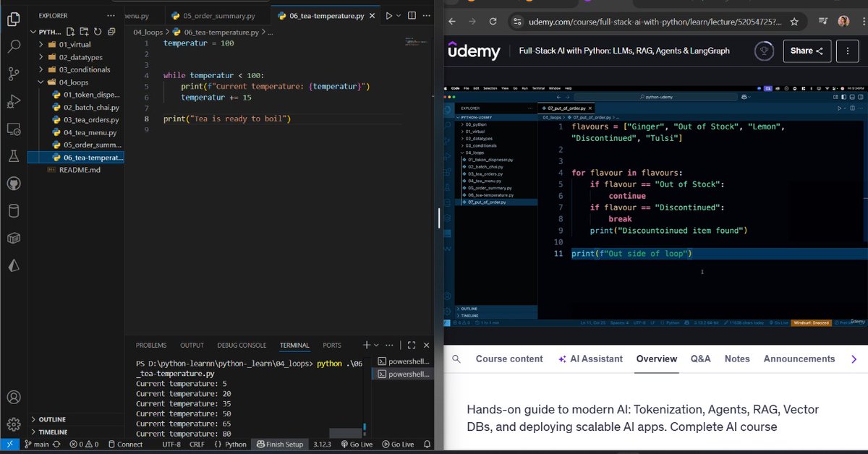Image resolution: width=868 pixels, height=454 pixels.
Task: Open the Course content tab on Udemy
Action: point(509,359)
